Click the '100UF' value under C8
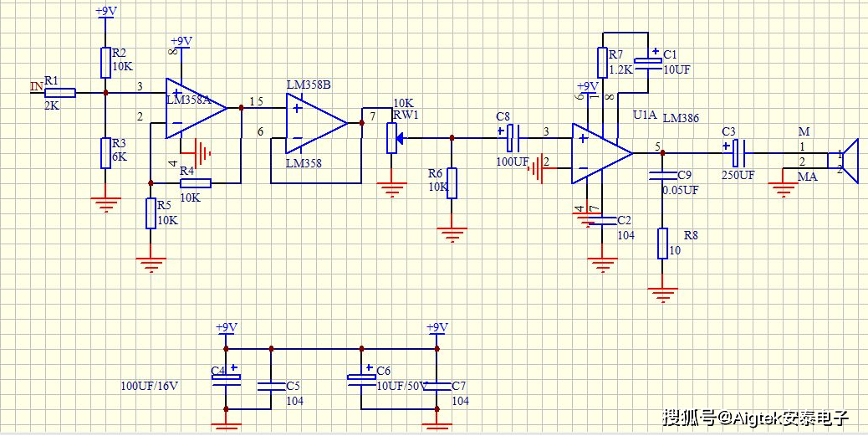 513,160
